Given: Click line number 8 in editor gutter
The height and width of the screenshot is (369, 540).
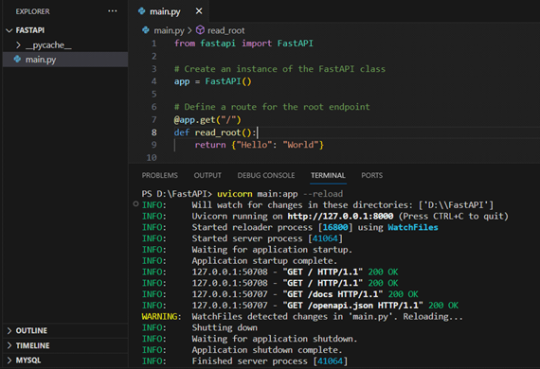Looking at the screenshot, I should 154,133.
